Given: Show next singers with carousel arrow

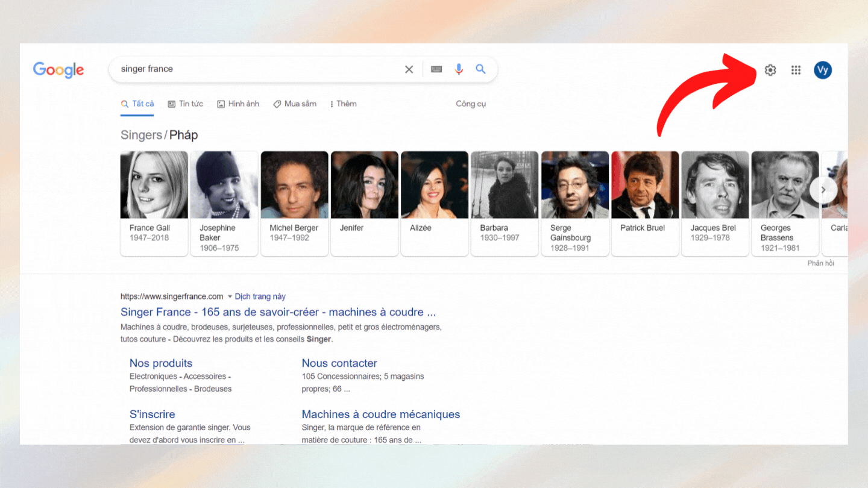Looking at the screenshot, I should (823, 190).
